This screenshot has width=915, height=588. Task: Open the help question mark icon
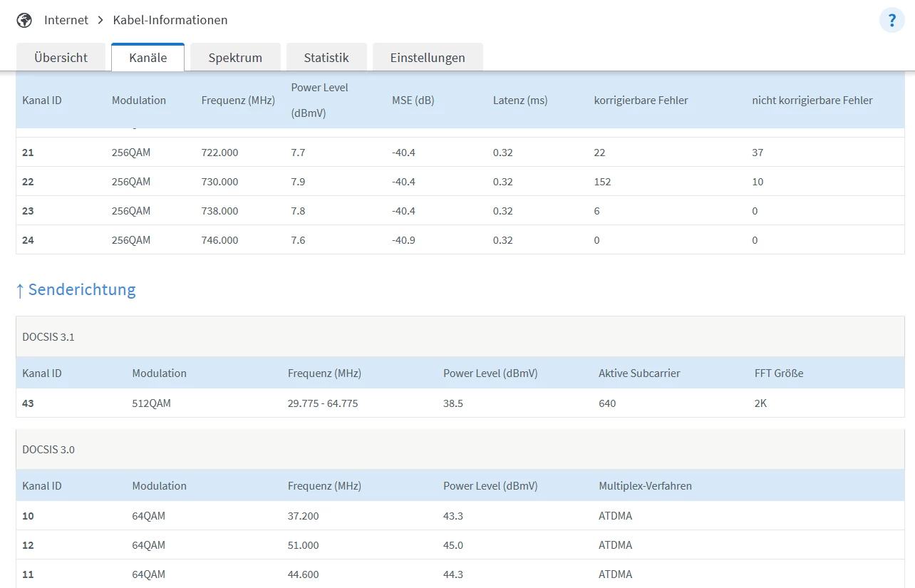tap(891, 20)
